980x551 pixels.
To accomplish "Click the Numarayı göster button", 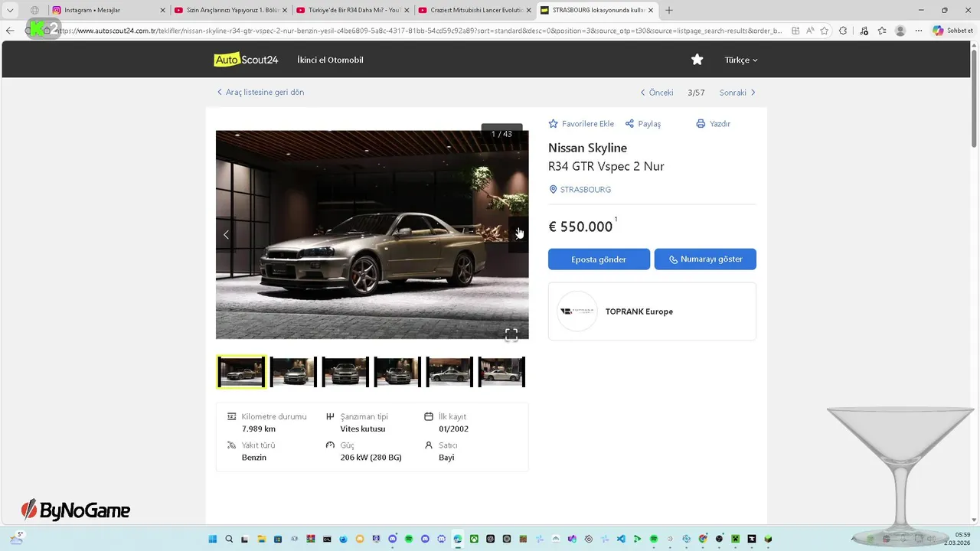I will 705,259.
